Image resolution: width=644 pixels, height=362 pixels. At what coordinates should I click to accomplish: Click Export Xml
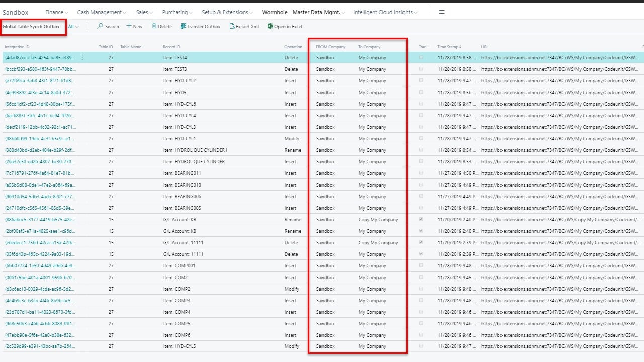click(x=244, y=26)
